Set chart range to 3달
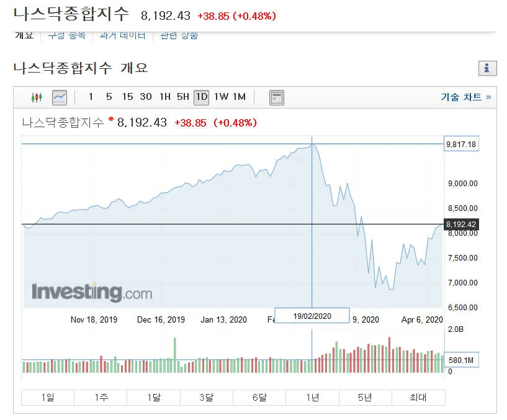The height and width of the screenshot is (420, 507). tap(206, 398)
